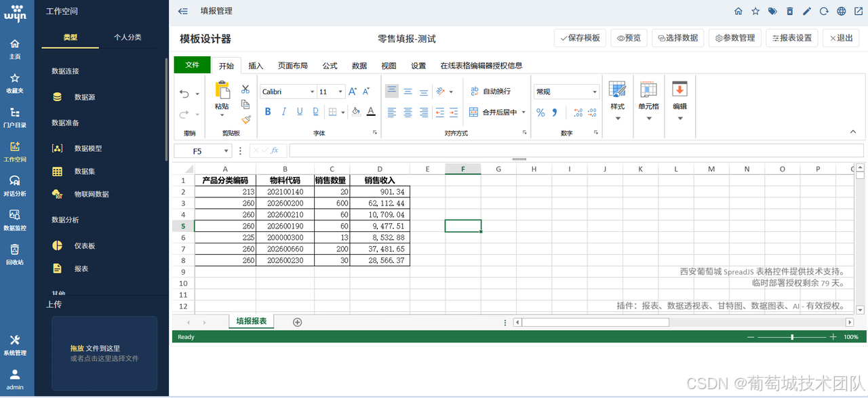Click the comma style number icon
The height and width of the screenshot is (398, 868).
(555, 113)
